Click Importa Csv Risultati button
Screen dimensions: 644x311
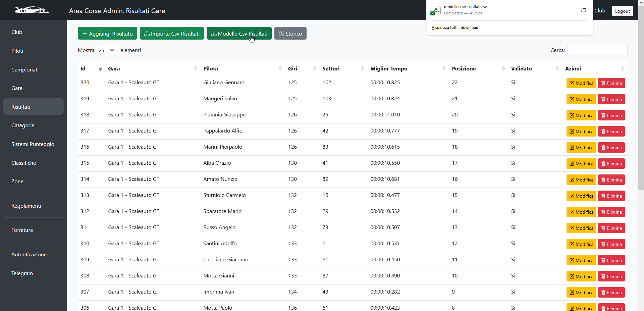click(172, 34)
